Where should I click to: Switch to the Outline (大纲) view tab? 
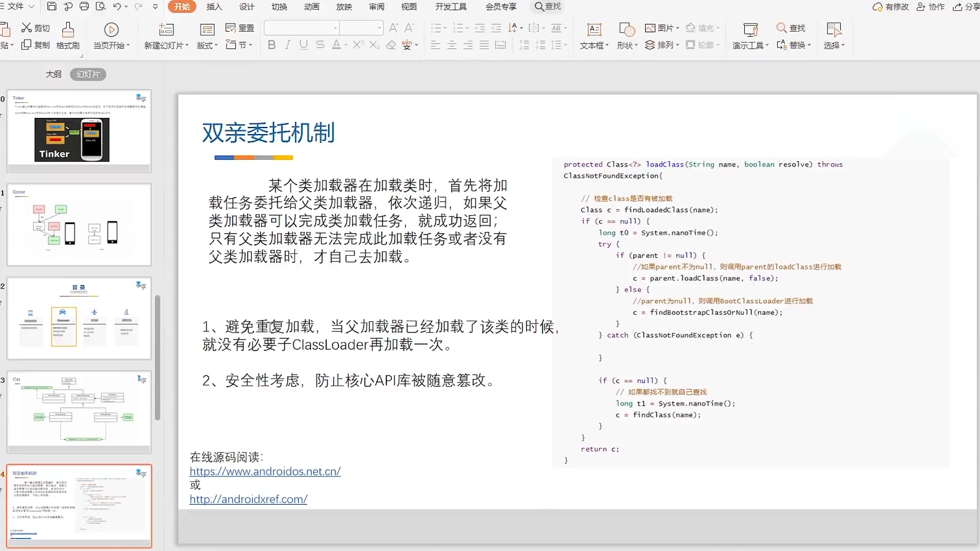coord(54,74)
